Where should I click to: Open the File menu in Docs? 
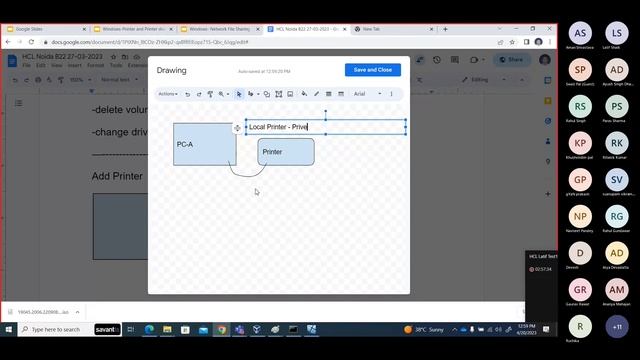click(x=26, y=65)
